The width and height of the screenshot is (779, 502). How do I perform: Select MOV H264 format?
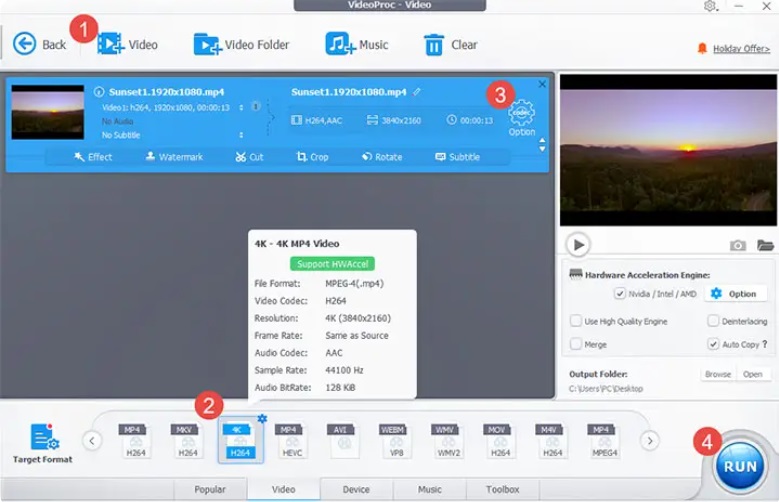coord(500,440)
